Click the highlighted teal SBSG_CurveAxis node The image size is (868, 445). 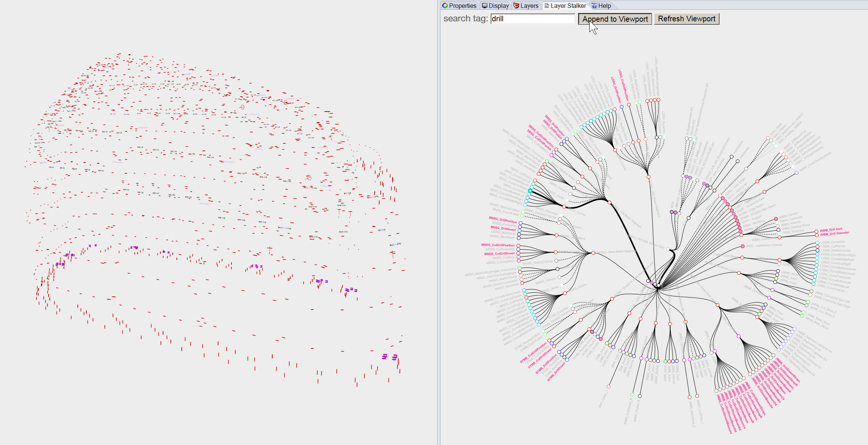point(530,191)
